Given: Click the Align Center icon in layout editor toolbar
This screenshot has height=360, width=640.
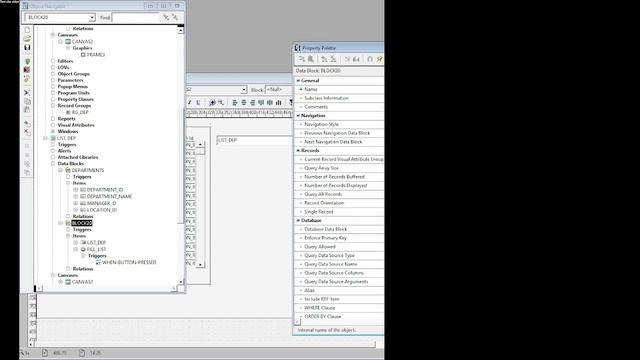Looking at the screenshot, I should 244,102.
